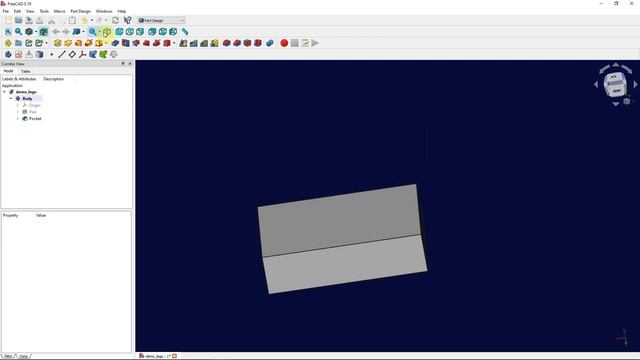The height and width of the screenshot is (360, 640).
Task: Switch to Right view cube icon
Action: click(140, 31)
